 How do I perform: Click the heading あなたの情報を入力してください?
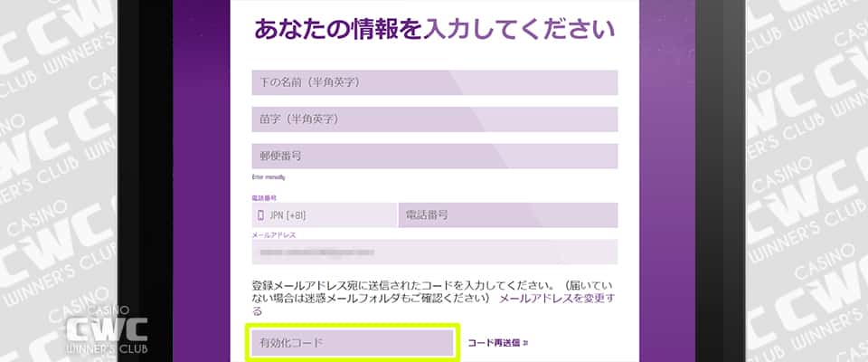(435, 29)
